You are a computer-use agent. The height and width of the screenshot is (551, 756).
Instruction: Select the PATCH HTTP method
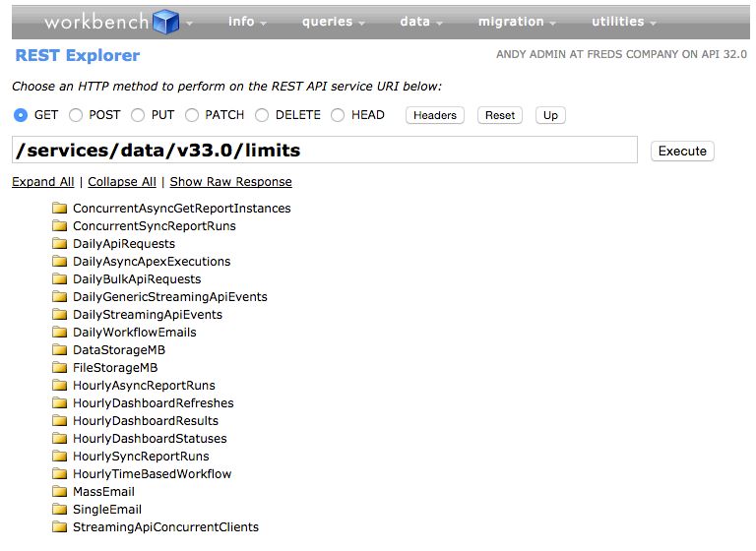pyautogui.click(x=192, y=115)
